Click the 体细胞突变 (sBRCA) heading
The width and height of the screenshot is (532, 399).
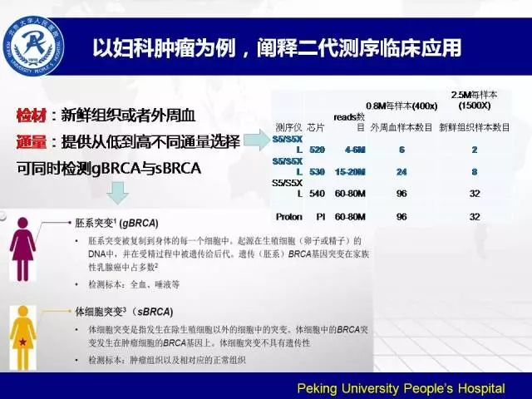click(121, 312)
